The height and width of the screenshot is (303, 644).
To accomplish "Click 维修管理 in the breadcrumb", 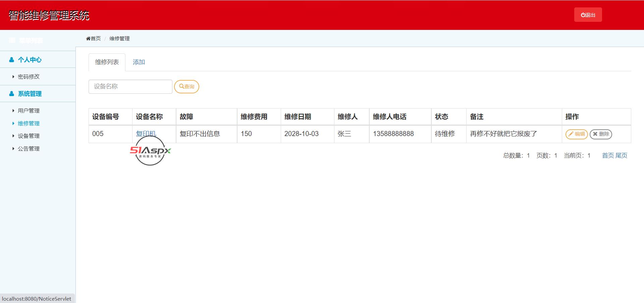I will [x=119, y=39].
